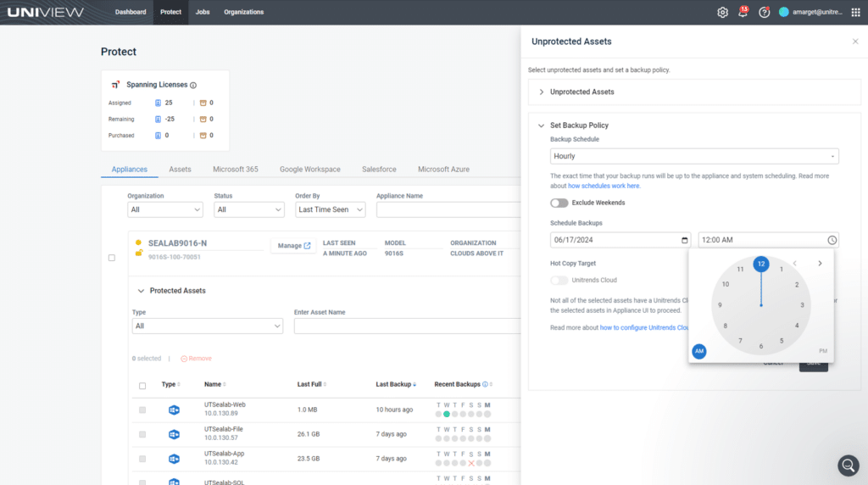Click the Spanning Licenses info icon

tap(193, 86)
